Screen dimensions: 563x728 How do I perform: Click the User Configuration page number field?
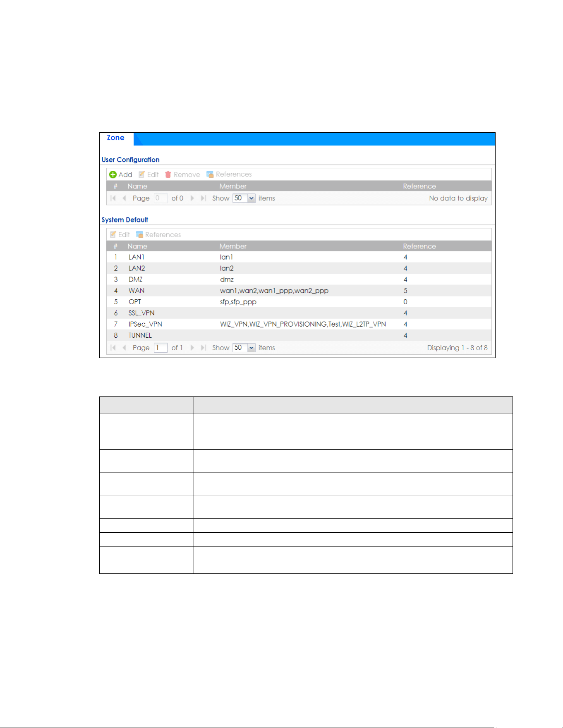click(161, 198)
